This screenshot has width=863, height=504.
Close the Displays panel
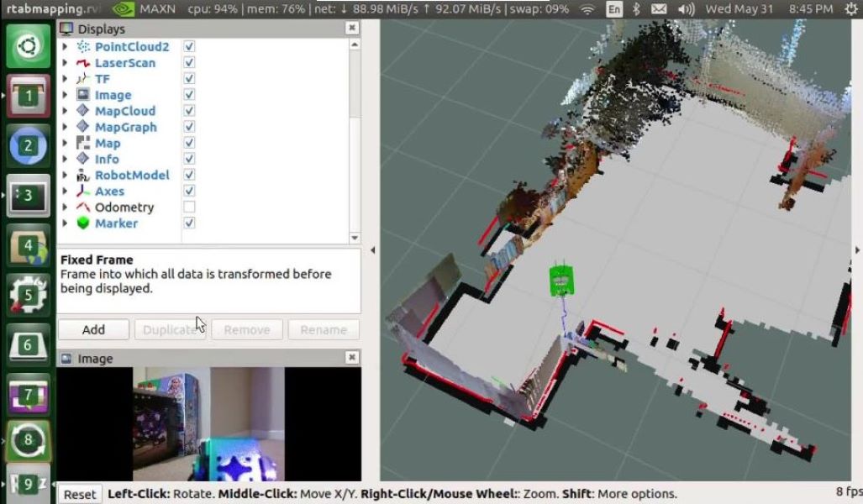[x=351, y=29]
